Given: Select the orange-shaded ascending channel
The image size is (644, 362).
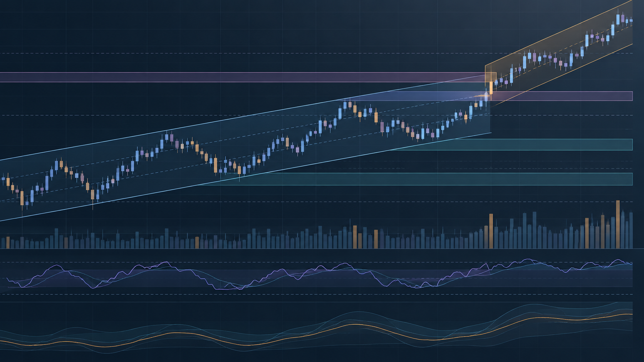Looking at the screenshot, I should click(x=559, y=53).
